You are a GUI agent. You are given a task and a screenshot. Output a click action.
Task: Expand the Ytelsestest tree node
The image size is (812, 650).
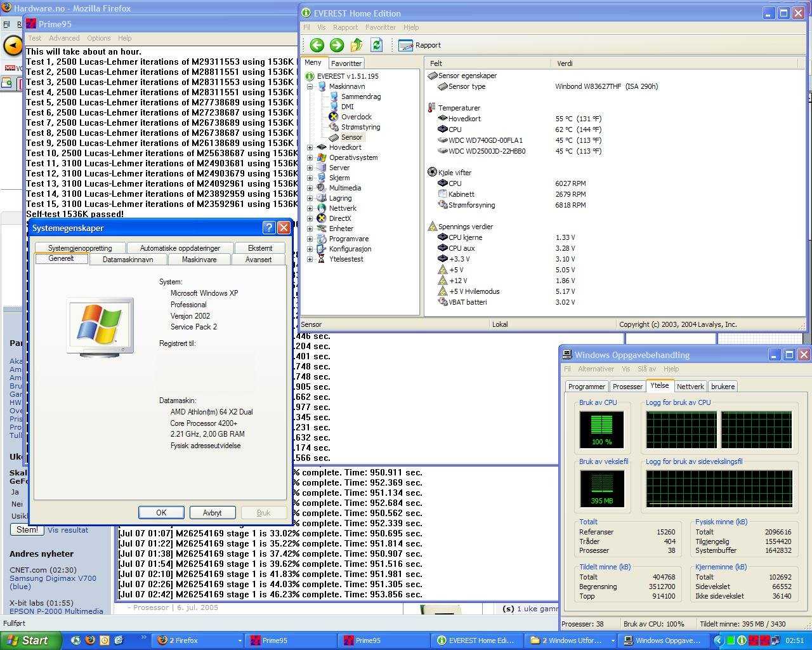(310, 259)
